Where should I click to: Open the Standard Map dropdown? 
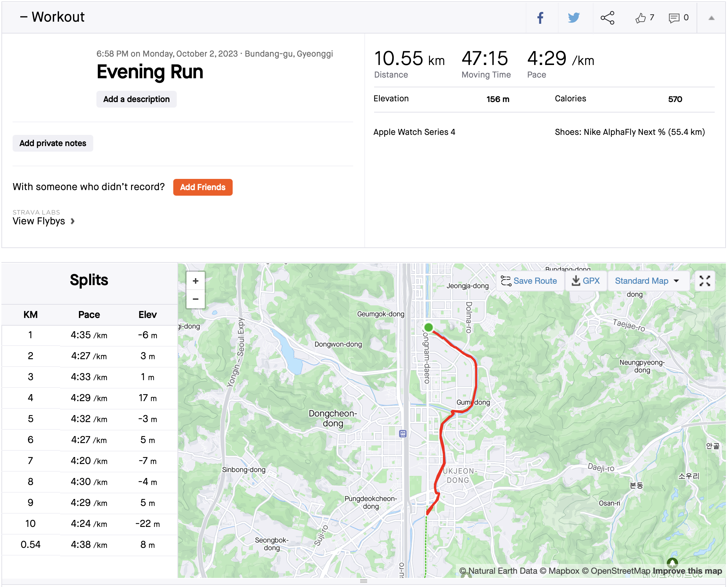click(x=647, y=281)
